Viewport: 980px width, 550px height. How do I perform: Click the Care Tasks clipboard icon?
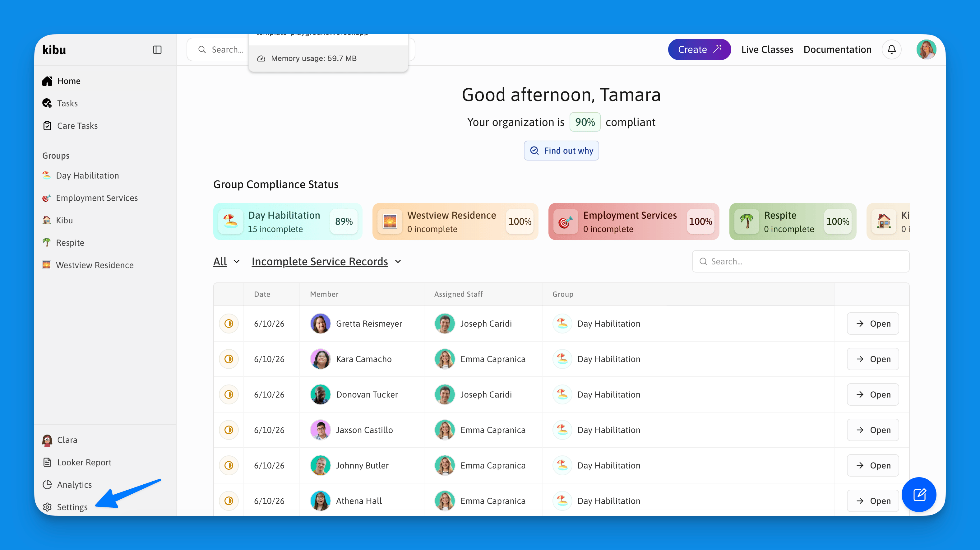(47, 126)
